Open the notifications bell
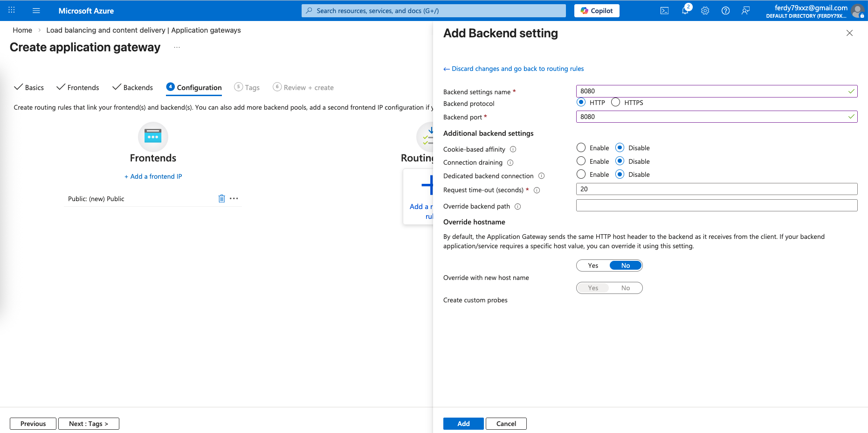 pyautogui.click(x=685, y=11)
